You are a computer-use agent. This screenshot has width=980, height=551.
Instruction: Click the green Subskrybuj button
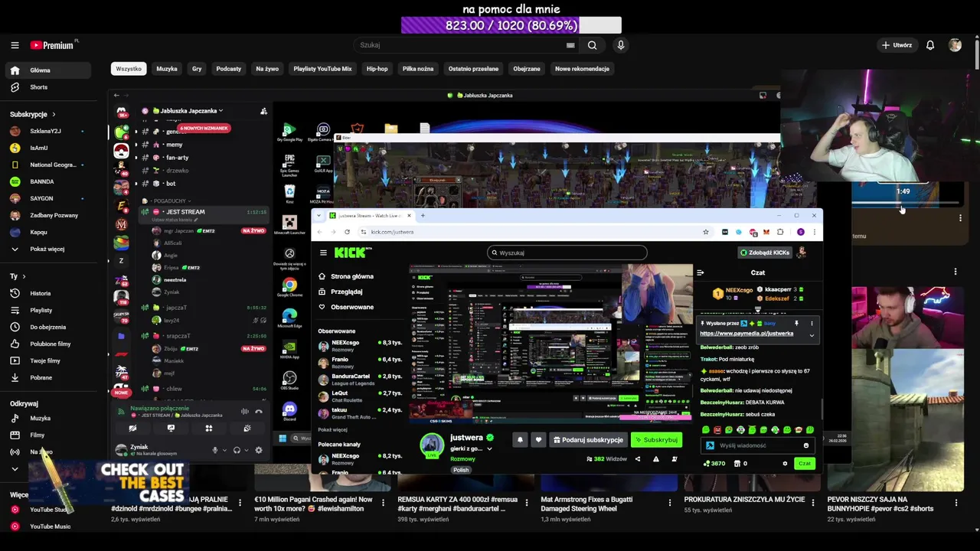[657, 440]
